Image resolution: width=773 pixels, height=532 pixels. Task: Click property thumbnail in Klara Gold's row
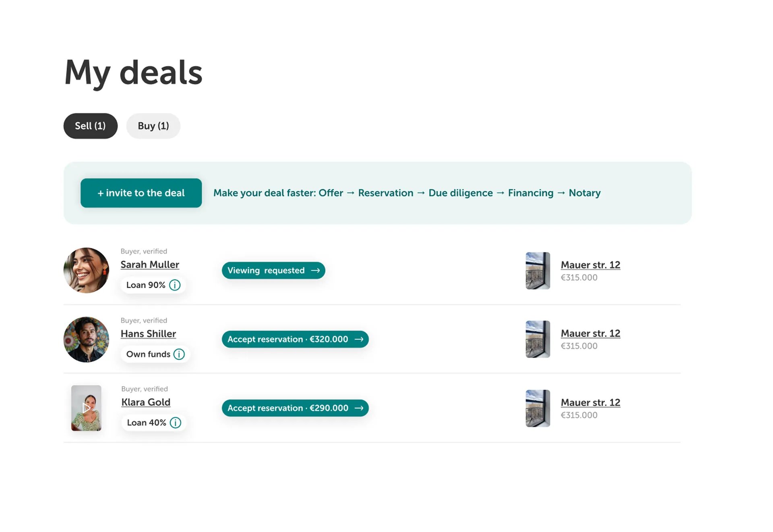tap(537, 408)
